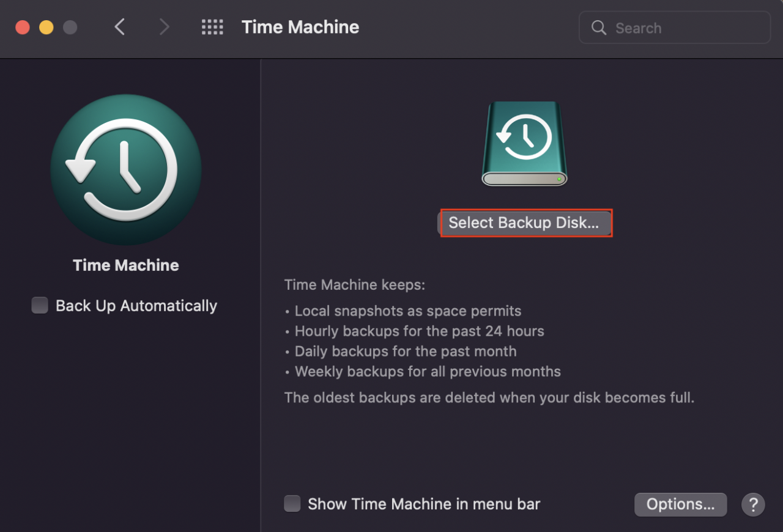This screenshot has width=783, height=532.
Task: Go forward with the right chevron
Action: (x=163, y=27)
